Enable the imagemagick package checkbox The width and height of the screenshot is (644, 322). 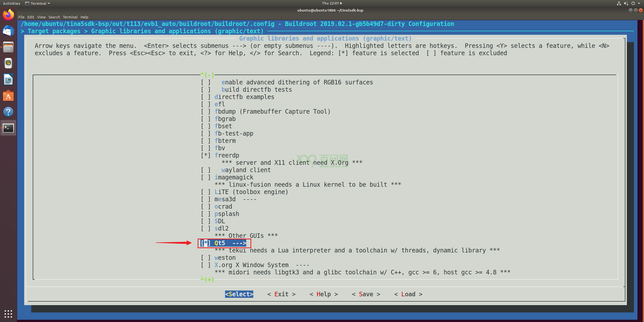[206, 177]
